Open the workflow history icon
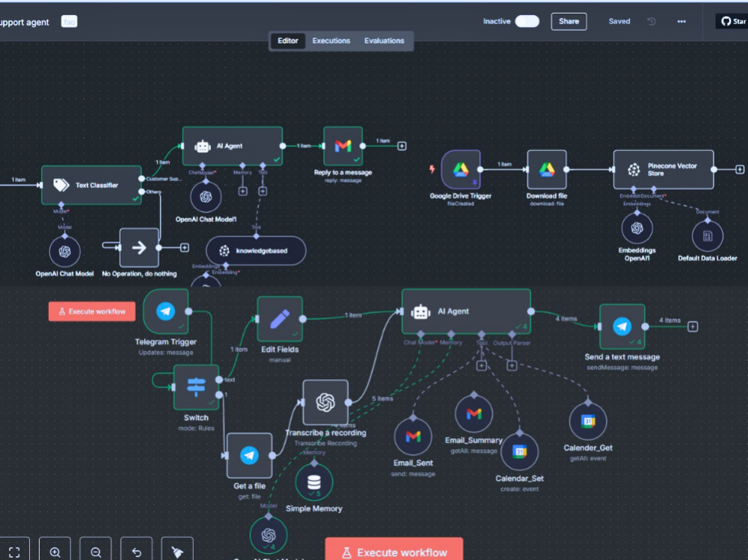The image size is (748, 560). [x=652, y=22]
